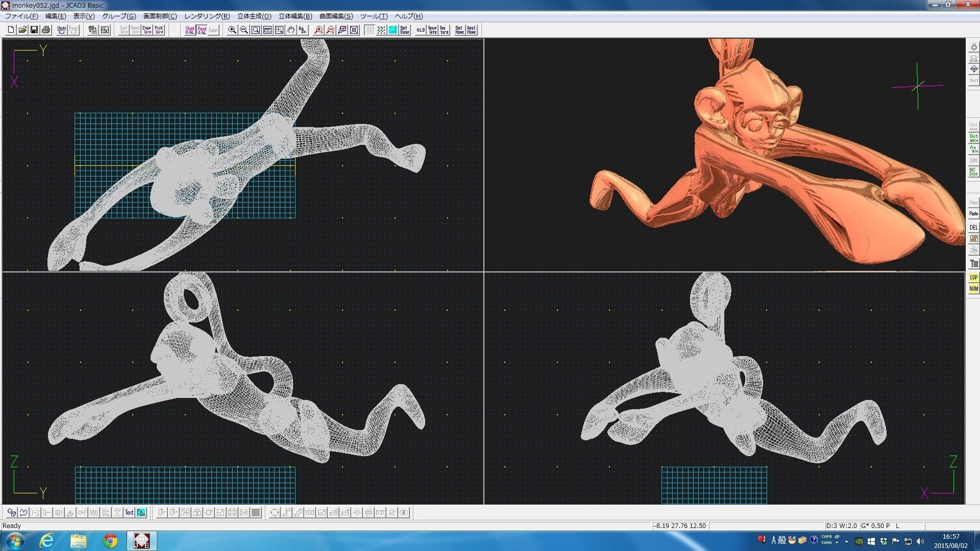Toggle the yellow NUM button
This screenshot has height=551, width=980.
click(x=973, y=289)
